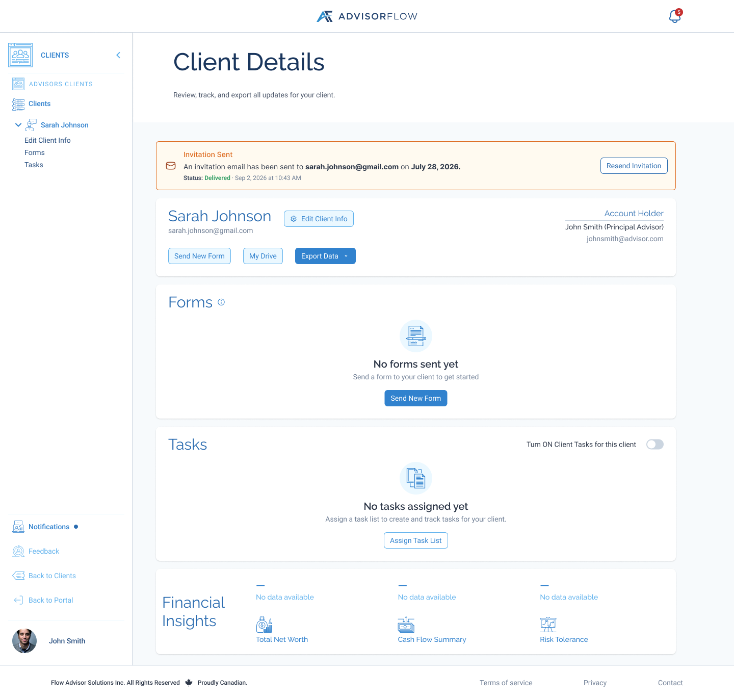Click the Total Net Worth label
The image size is (734, 700).
(282, 639)
